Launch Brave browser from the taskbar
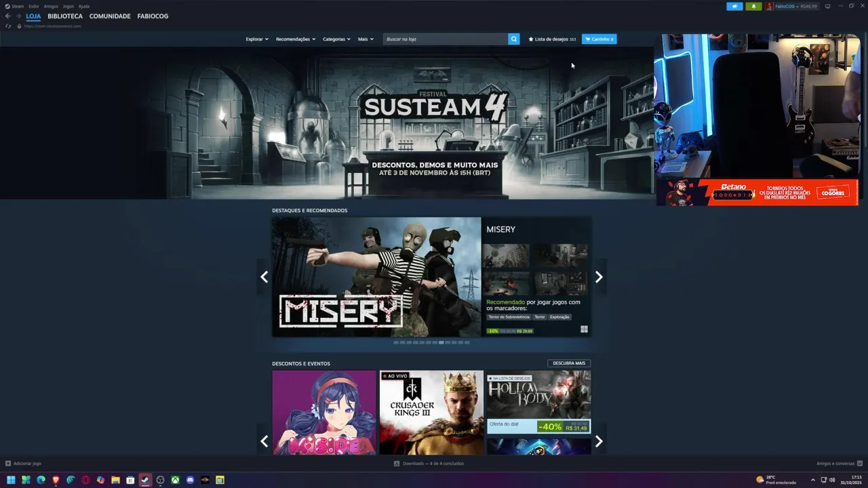 (x=56, y=480)
